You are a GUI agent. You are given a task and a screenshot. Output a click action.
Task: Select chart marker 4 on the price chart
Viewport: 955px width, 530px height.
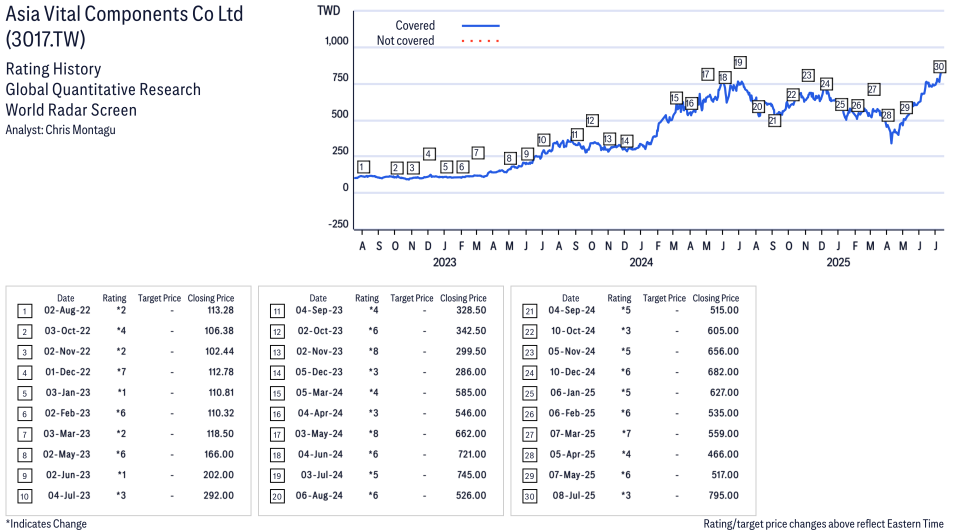tap(429, 154)
